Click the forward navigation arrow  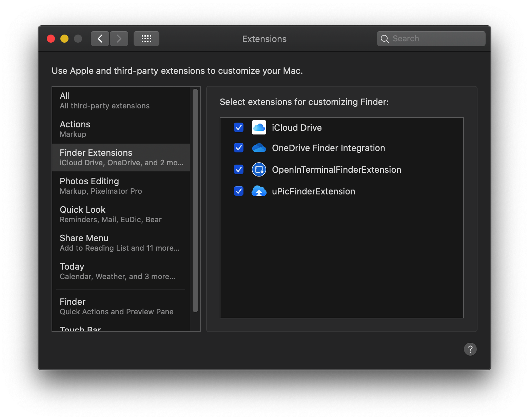click(119, 39)
